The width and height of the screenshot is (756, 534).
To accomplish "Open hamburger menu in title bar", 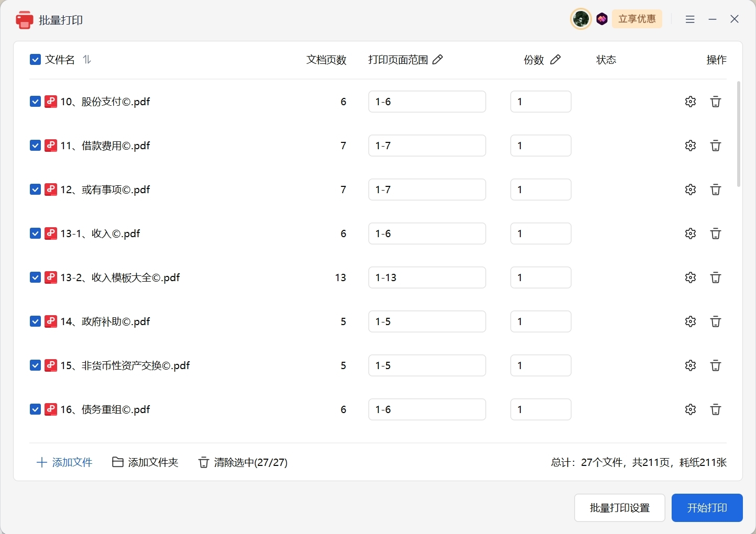I will coord(690,19).
